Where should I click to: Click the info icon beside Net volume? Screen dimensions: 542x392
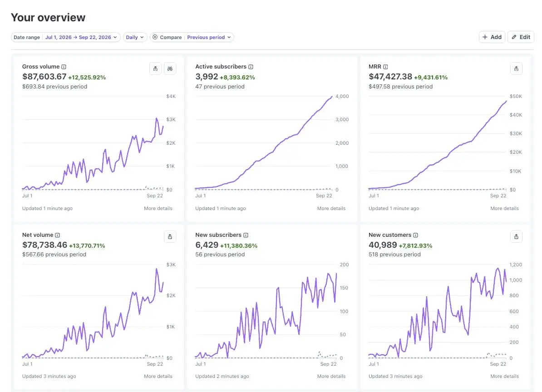pos(57,235)
